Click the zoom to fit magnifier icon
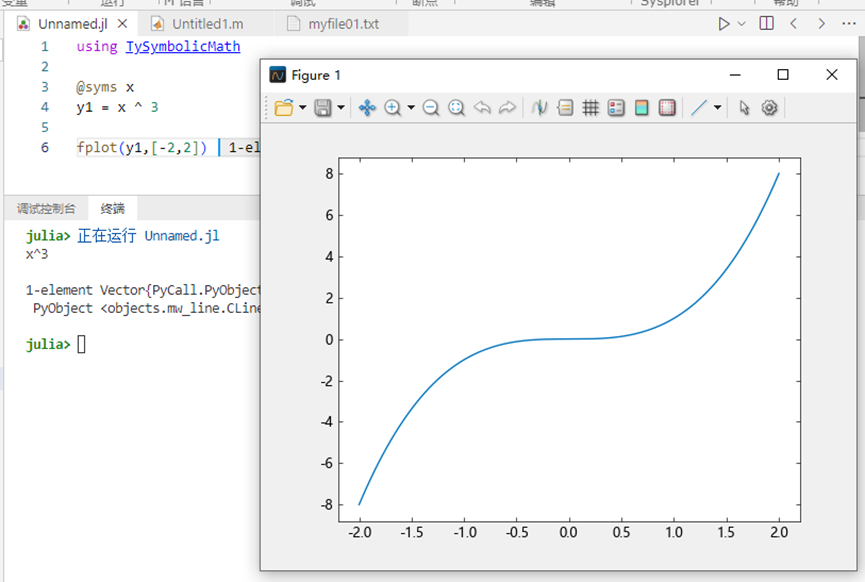The width and height of the screenshot is (865, 582). (x=456, y=108)
